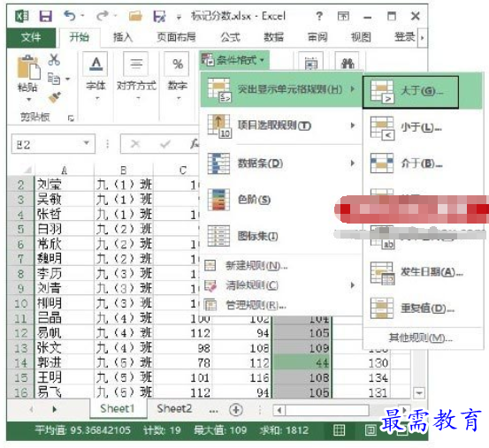Select the Format Painter brush

[x=54, y=97]
